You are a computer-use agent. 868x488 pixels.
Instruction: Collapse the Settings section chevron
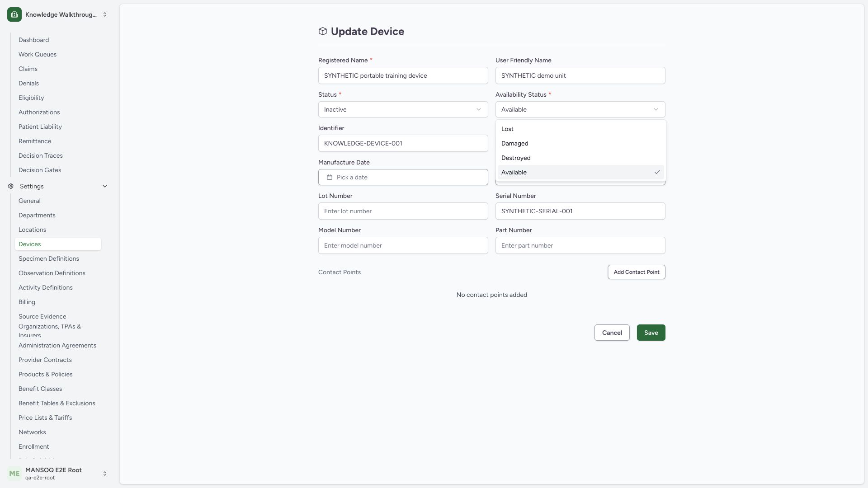(x=105, y=186)
